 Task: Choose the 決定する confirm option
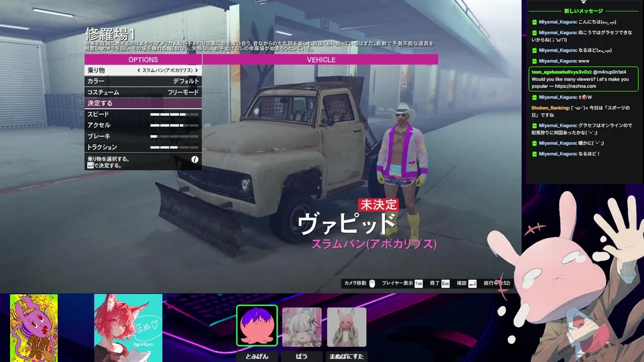[x=143, y=103]
